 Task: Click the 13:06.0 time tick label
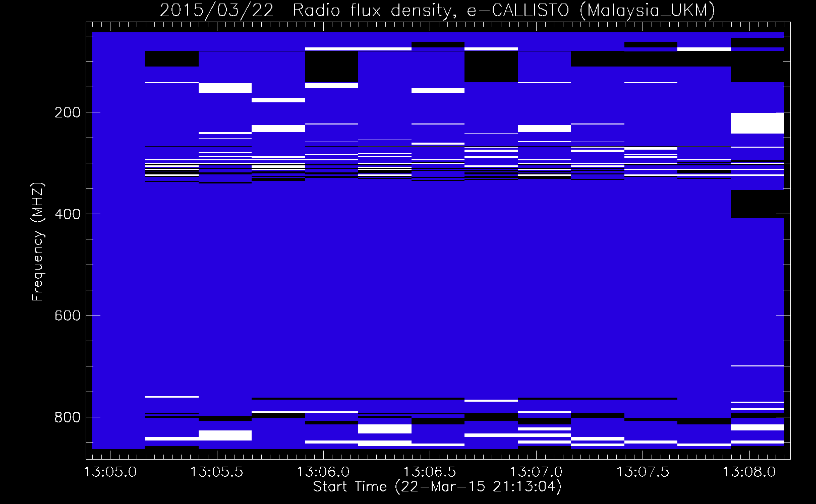click(x=323, y=472)
